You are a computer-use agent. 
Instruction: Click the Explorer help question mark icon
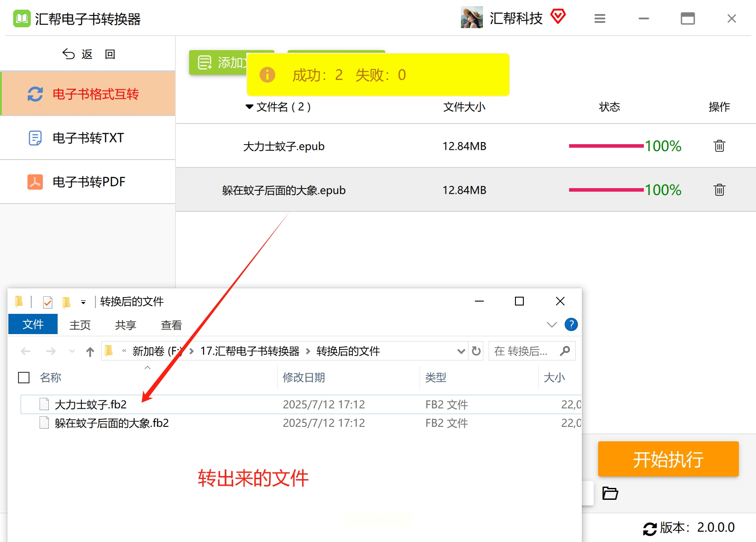tap(571, 324)
